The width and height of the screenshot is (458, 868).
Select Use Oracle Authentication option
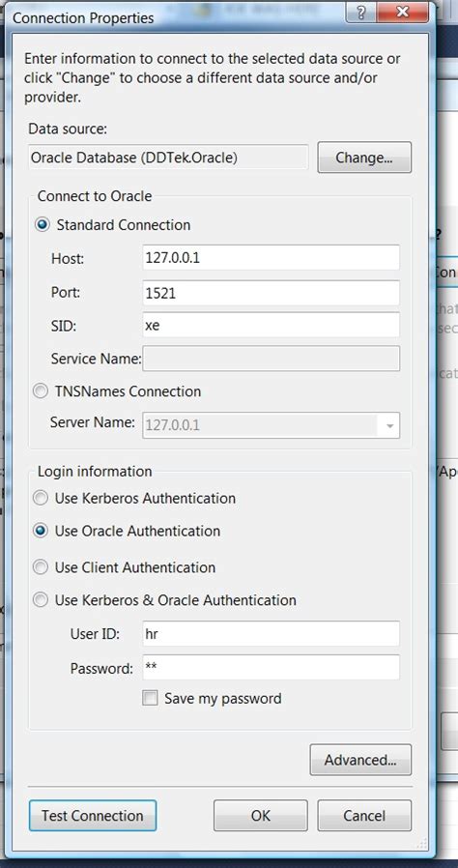coord(41,531)
